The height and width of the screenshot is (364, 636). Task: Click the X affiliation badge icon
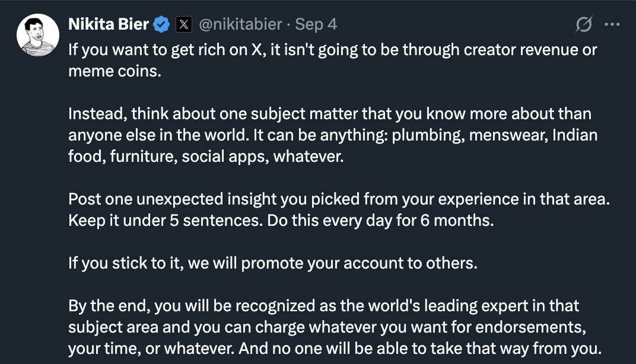tap(184, 24)
